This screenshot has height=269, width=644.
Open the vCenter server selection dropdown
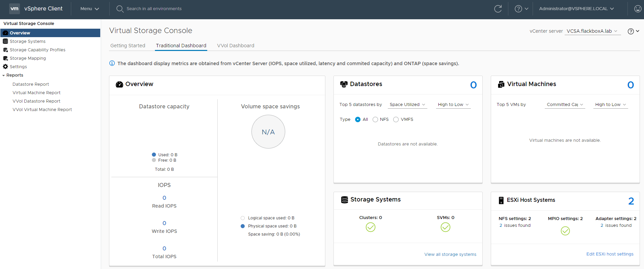pyautogui.click(x=592, y=31)
